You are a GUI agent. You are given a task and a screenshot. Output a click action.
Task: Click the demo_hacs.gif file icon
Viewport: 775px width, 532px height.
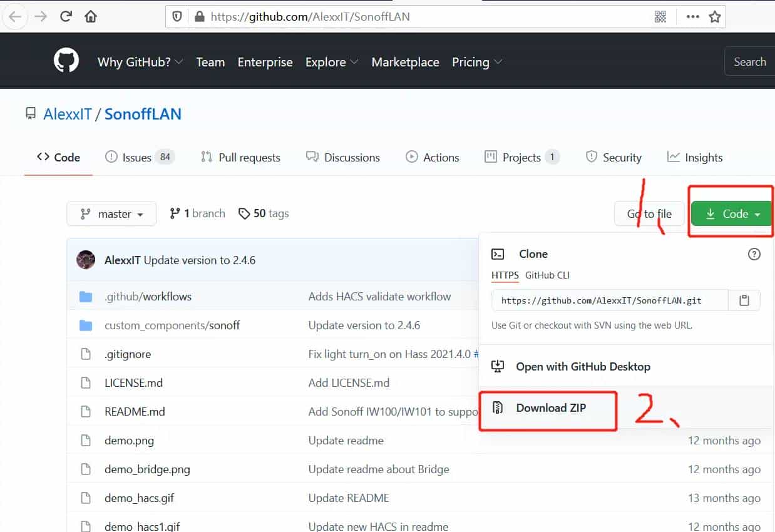pyautogui.click(x=86, y=498)
